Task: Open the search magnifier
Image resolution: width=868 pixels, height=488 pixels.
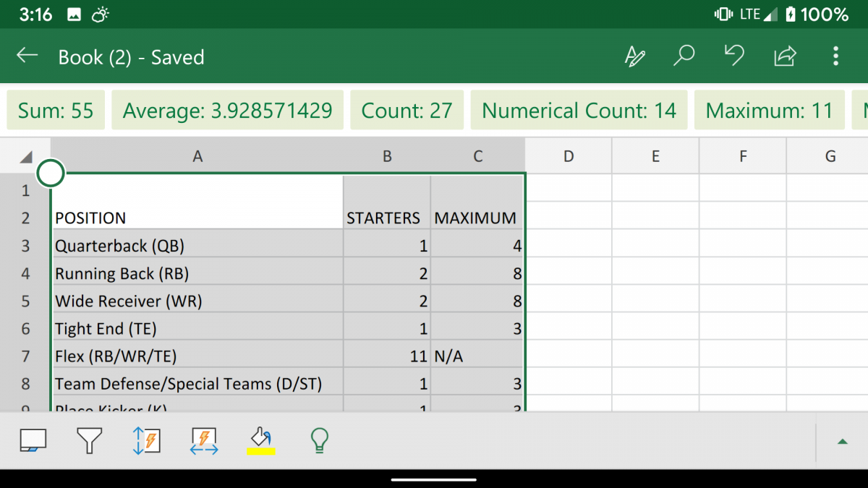Action: [x=684, y=56]
